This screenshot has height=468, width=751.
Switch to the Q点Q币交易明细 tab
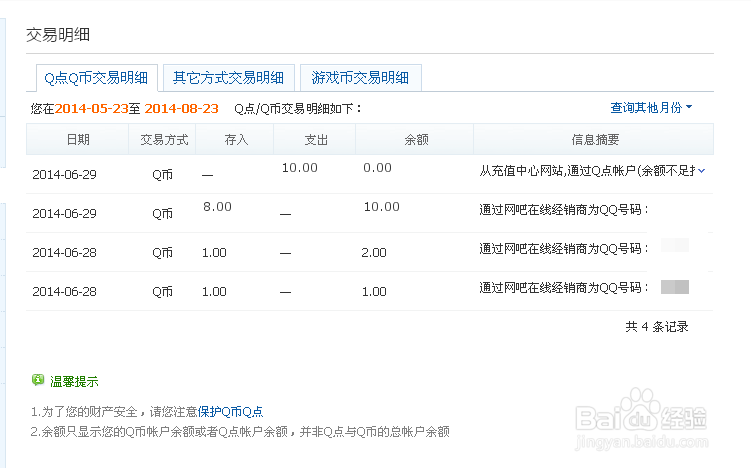[x=97, y=78]
